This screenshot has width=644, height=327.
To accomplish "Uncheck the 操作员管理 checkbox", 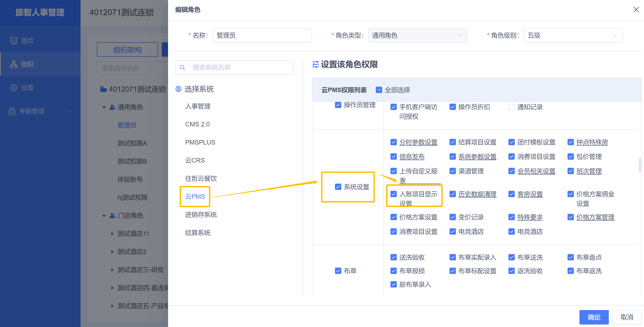I will (x=338, y=105).
